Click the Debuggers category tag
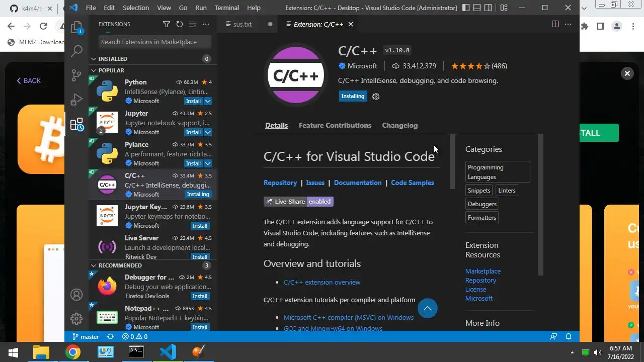644x362 pixels. click(x=482, y=204)
